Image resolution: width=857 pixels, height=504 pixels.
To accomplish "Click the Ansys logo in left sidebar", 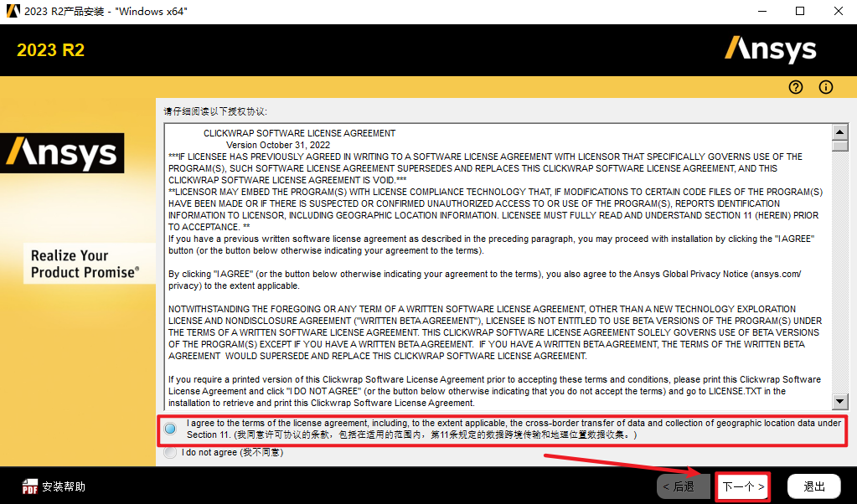I will pyautogui.click(x=62, y=153).
